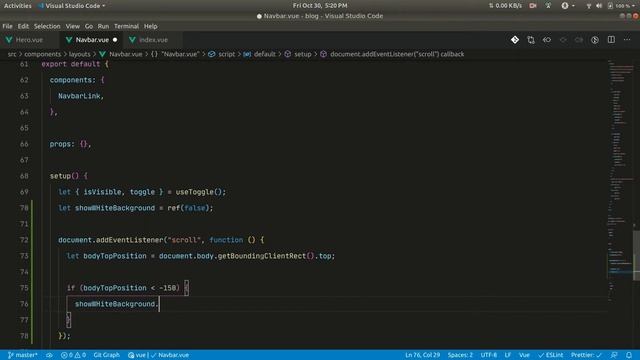Click the ESLint status item
Image resolution: width=640 pixels, height=360 pixels.
pyautogui.click(x=551, y=355)
